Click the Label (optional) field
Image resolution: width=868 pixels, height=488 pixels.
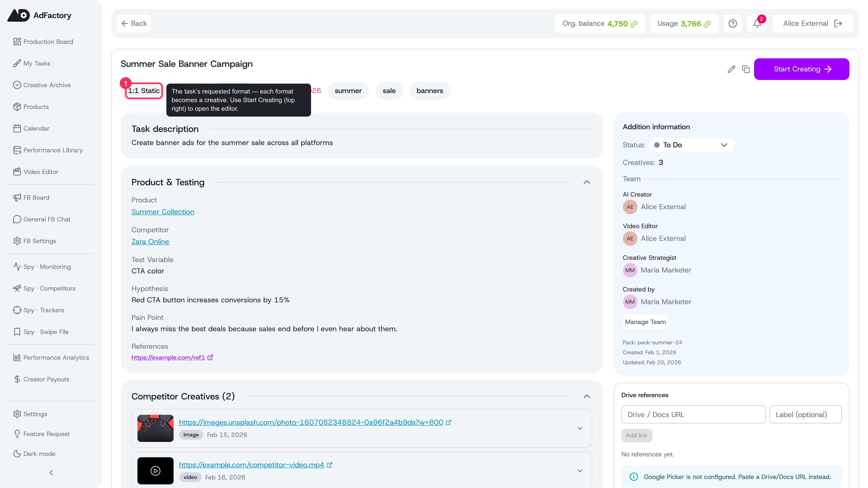point(805,414)
